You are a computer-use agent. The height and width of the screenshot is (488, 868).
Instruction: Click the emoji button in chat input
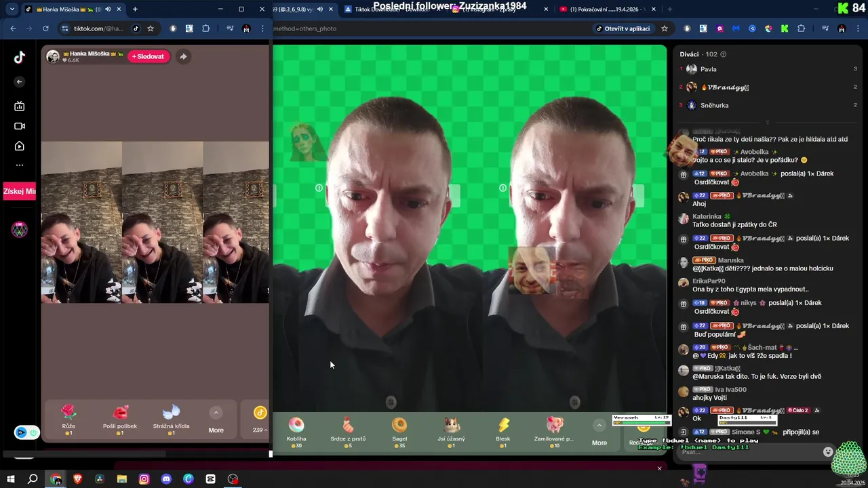pos(827,452)
